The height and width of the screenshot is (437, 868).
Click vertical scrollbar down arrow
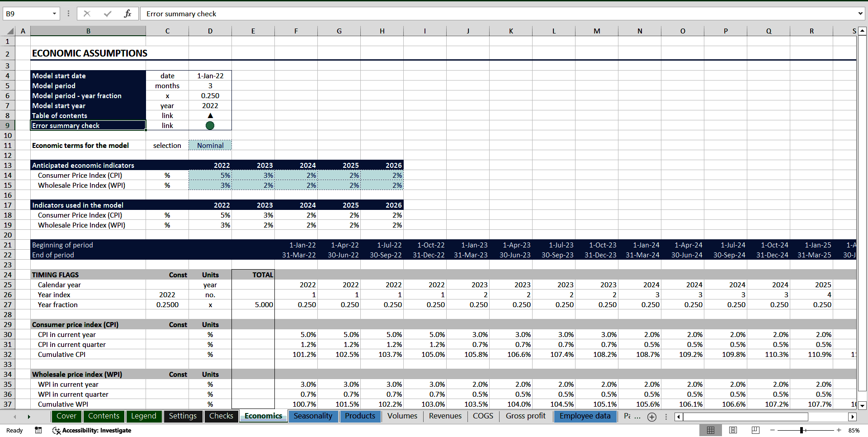862,405
